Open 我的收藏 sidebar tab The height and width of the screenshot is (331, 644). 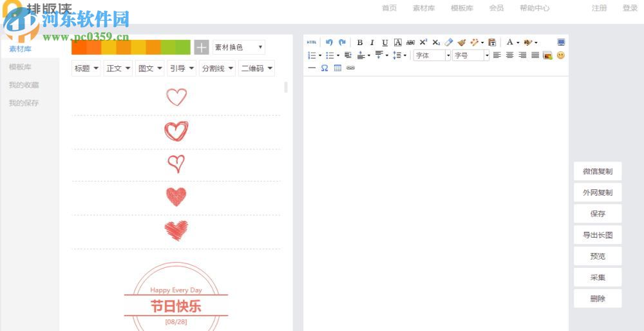pyautogui.click(x=24, y=85)
